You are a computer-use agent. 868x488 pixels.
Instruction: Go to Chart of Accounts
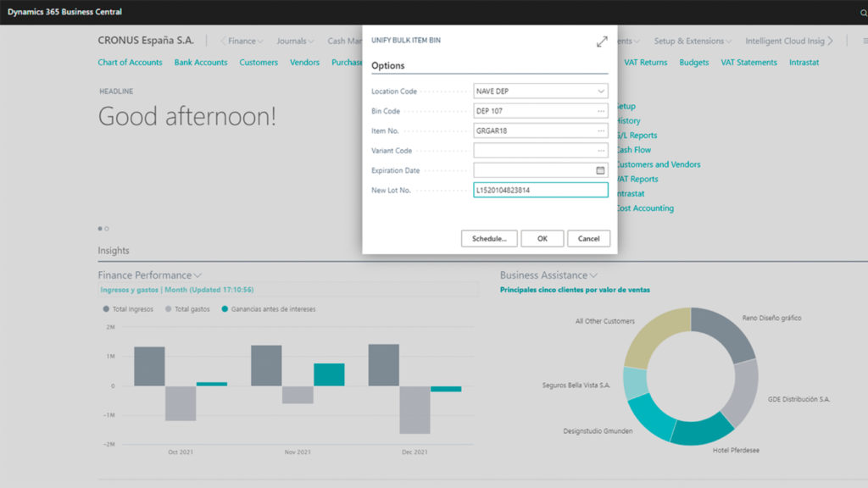click(x=130, y=63)
